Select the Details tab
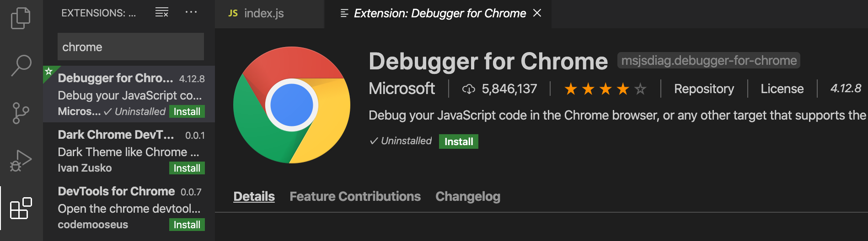The height and width of the screenshot is (241, 868). tap(254, 196)
